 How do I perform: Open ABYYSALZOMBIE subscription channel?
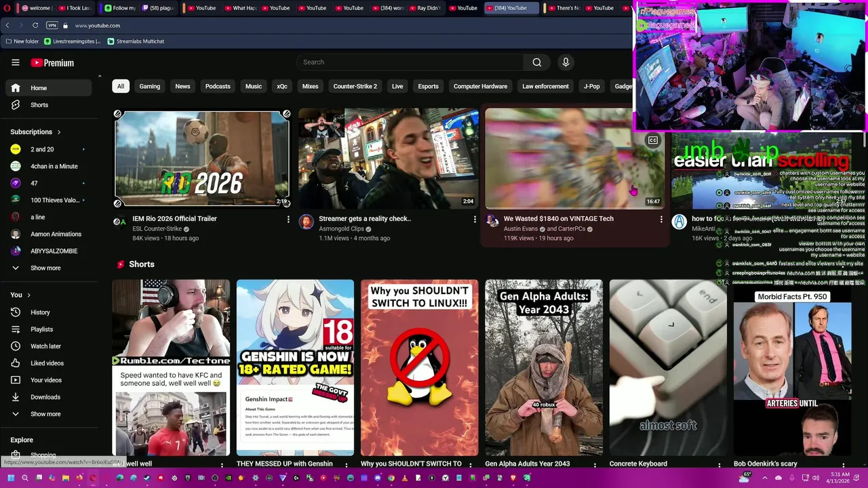[48, 251]
